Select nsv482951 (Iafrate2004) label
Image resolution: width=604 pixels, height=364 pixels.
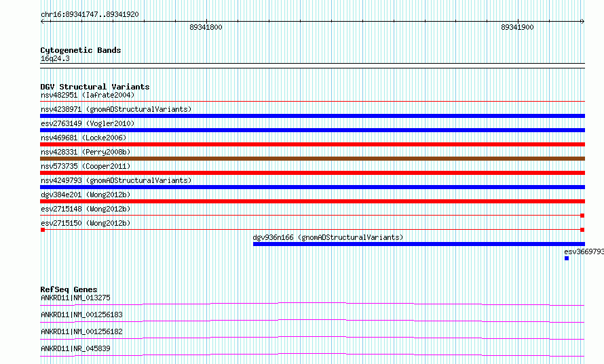(88, 95)
